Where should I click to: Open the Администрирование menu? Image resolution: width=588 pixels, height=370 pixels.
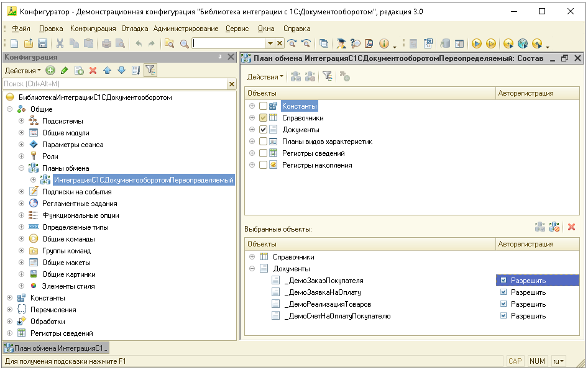point(186,29)
